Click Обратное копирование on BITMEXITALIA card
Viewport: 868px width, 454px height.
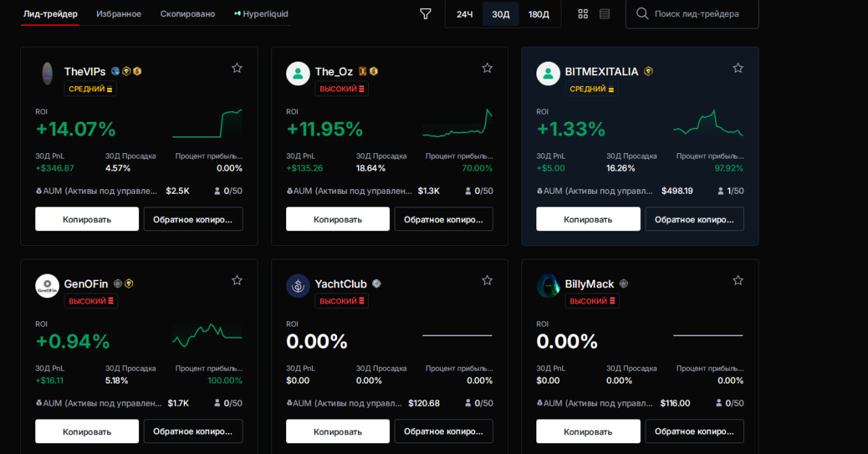click(694, 219)
